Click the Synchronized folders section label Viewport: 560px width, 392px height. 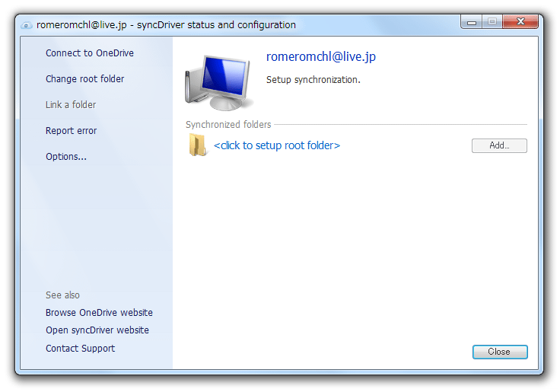pyautogui.click(x=228, y=124)
